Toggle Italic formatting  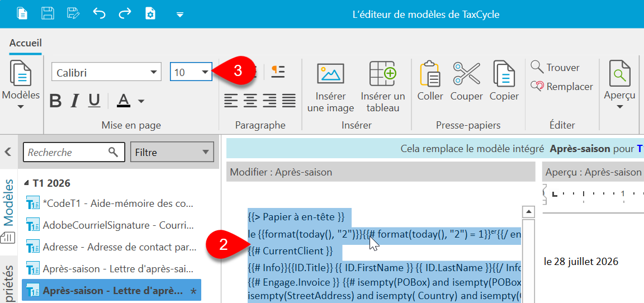coord(75,101)
